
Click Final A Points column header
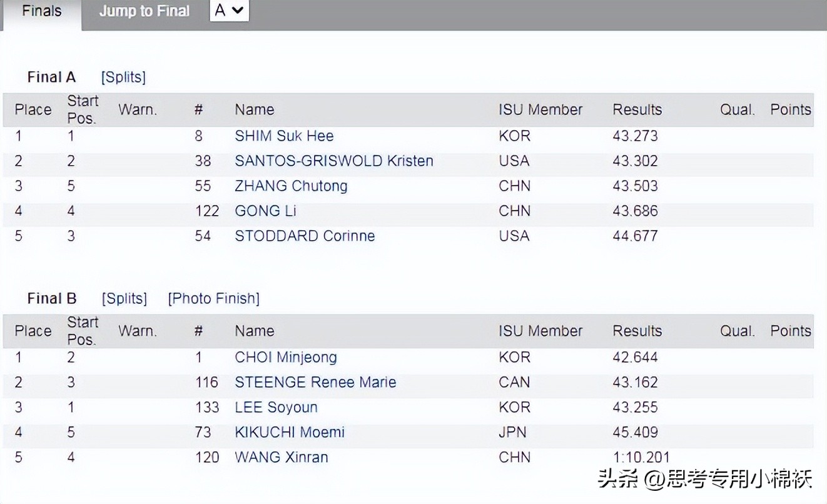click(790, 109)
